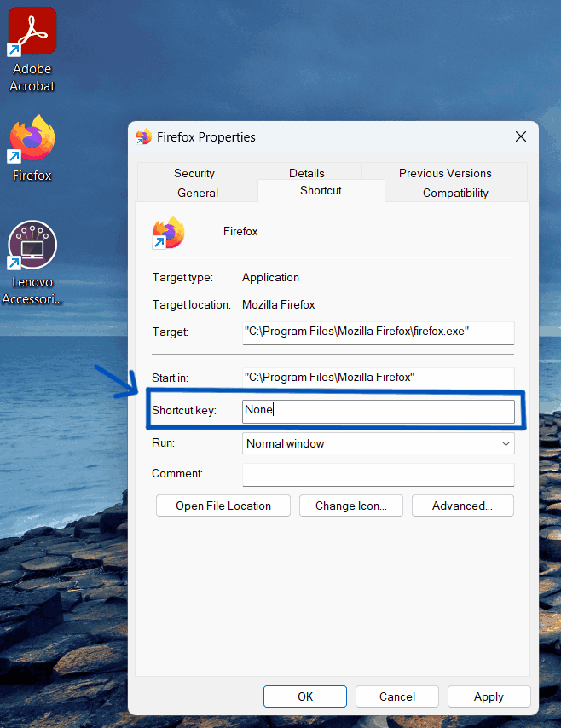
Task: Switch to the Details tab
Action: tap(307, 173)
